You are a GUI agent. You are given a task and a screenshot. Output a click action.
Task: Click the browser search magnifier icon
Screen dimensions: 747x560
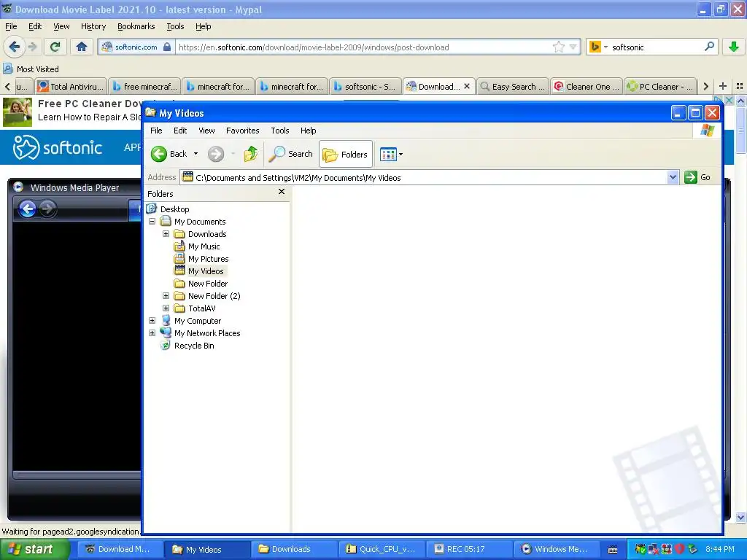[709, 47]
